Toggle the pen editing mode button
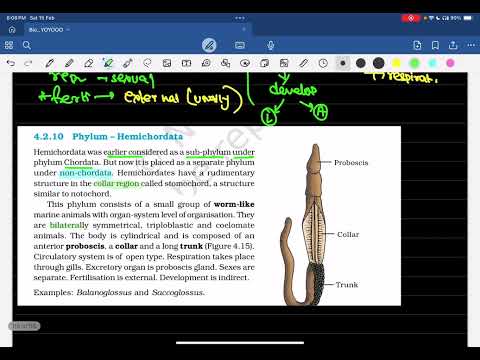The width and height of the screenshot is (480, 360). click(x=209, y=45)
